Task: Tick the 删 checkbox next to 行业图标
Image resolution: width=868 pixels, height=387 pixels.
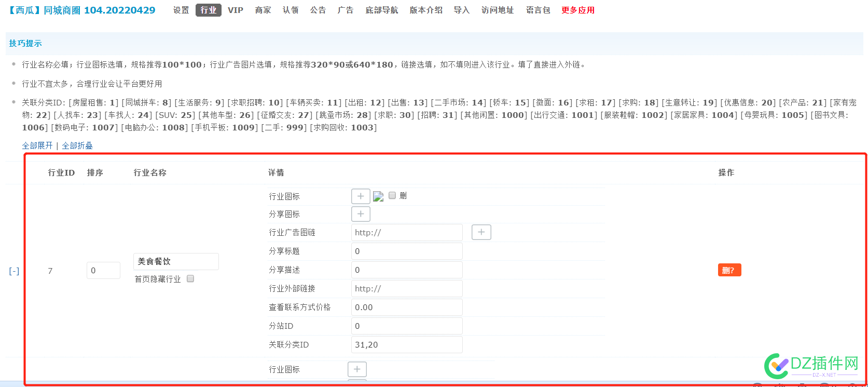Action: pos(392,195)
